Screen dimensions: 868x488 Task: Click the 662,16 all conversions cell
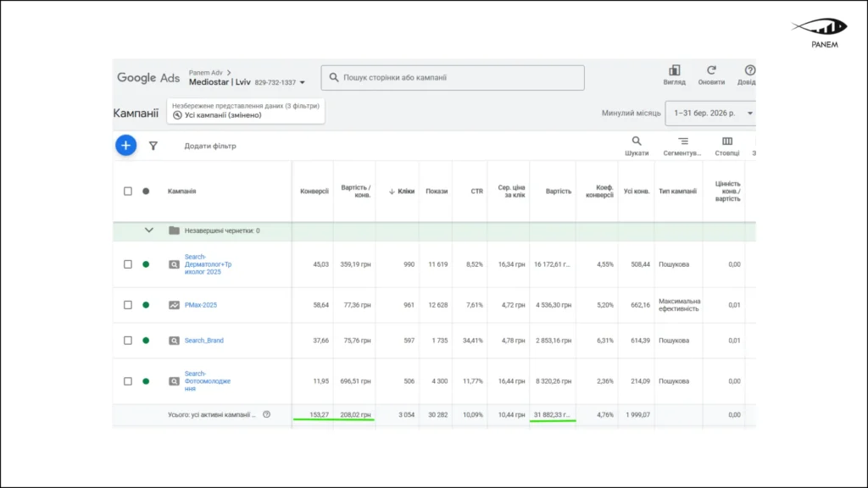pos(641,305)
